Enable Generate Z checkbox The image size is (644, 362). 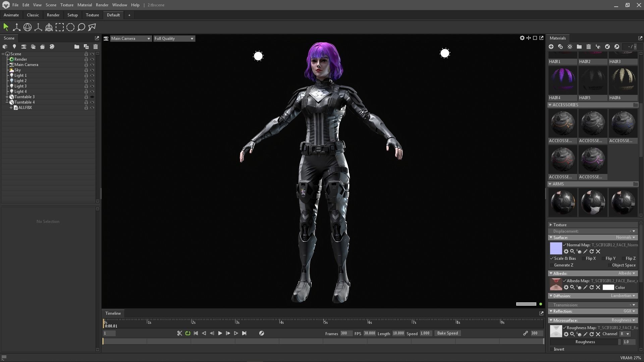(x=552, y=265)
